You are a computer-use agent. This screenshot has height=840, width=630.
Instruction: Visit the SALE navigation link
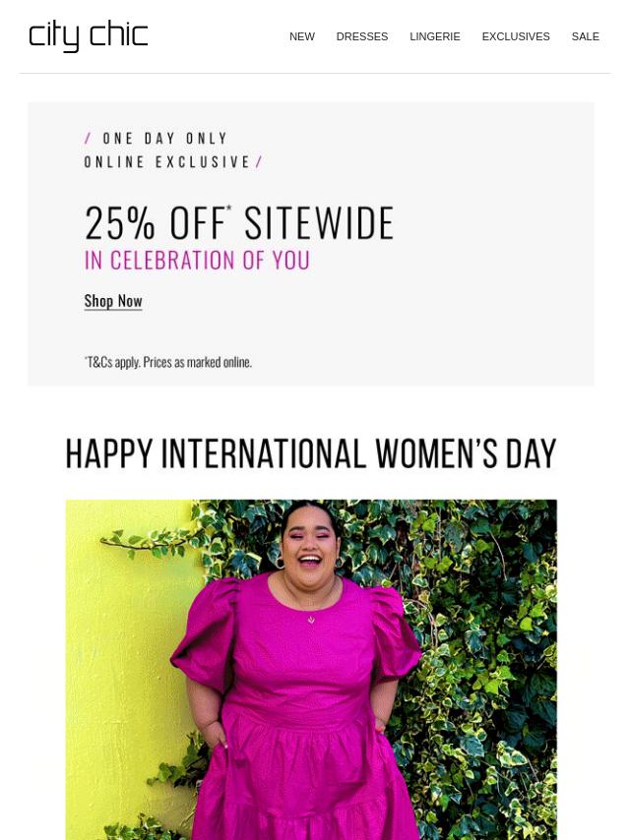[x=585, y=36]
